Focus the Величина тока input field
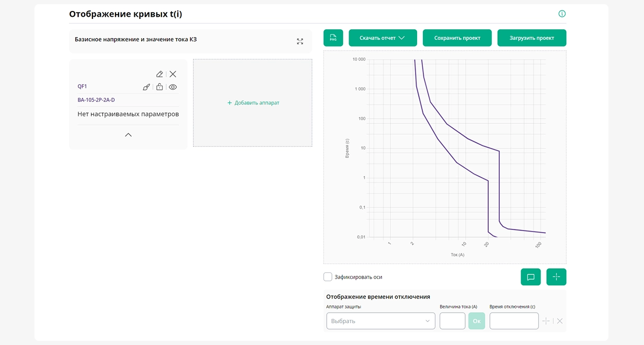Viewport: 644px width, 345px height. pos(452,321)
